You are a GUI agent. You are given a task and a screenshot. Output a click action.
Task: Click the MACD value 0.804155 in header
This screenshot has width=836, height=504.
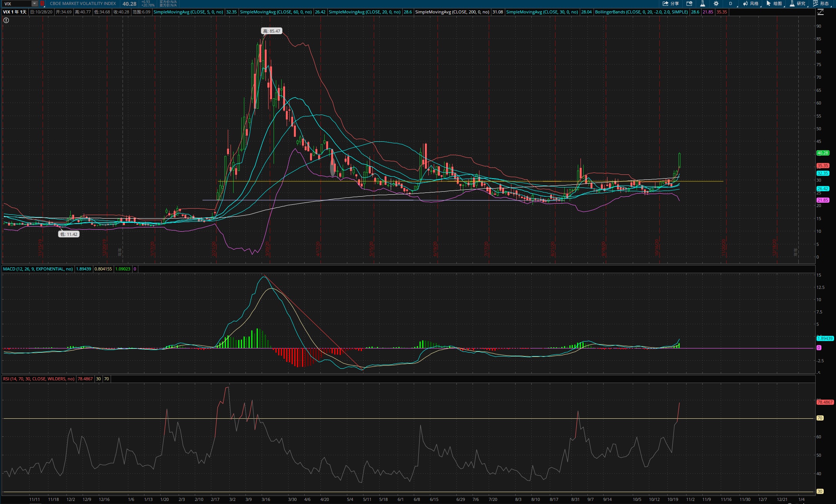pyautogui.click(x=103, y=269)
